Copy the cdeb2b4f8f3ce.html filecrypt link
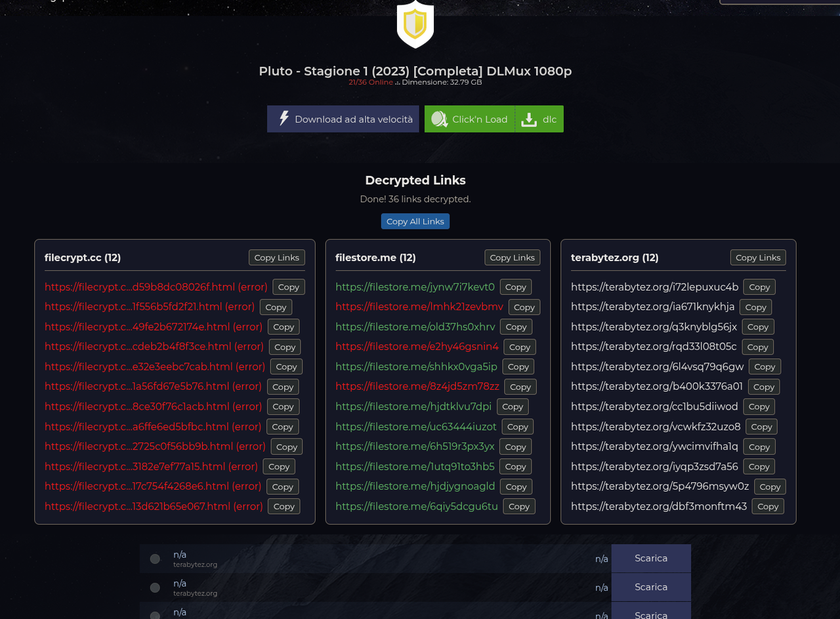This screenshot has width=840, height=619. (x=285, y=347)
